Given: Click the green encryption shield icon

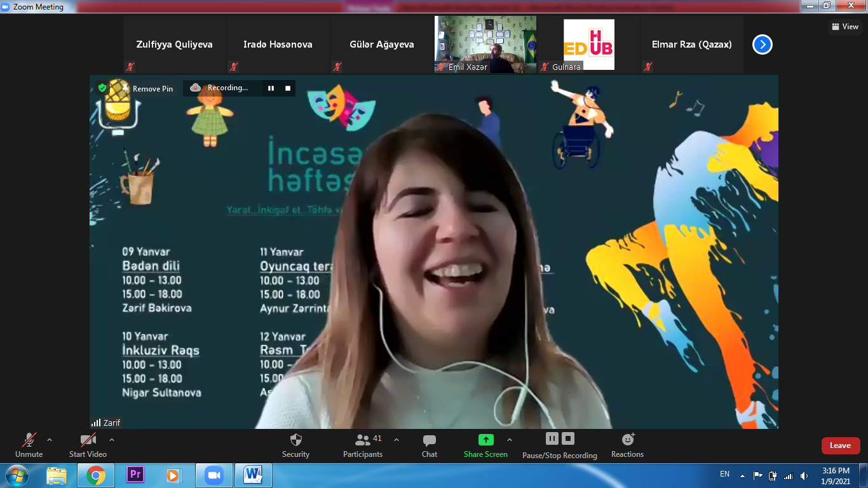Looking at the screenshot, I should coord(102,88).
